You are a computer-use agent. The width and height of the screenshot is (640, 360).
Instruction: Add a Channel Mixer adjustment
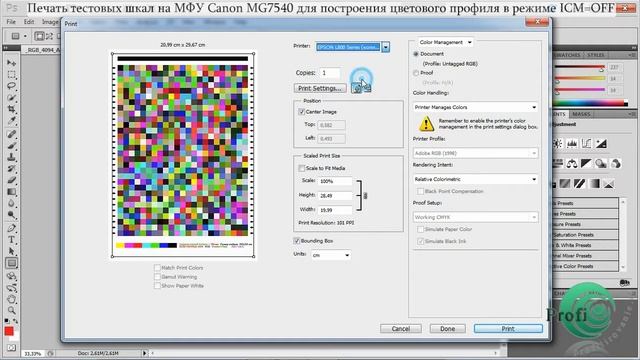click(615, 164)
